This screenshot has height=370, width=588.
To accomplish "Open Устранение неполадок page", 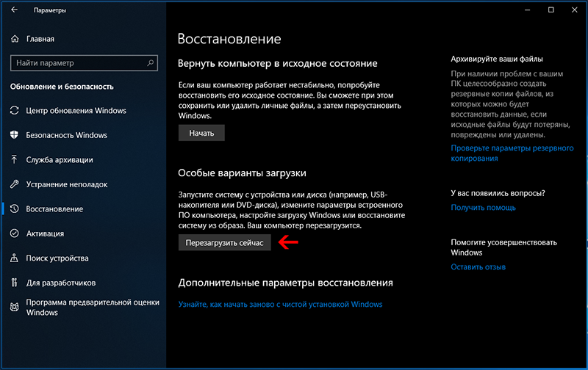I will pyautogui.click(x=67, y=184).
